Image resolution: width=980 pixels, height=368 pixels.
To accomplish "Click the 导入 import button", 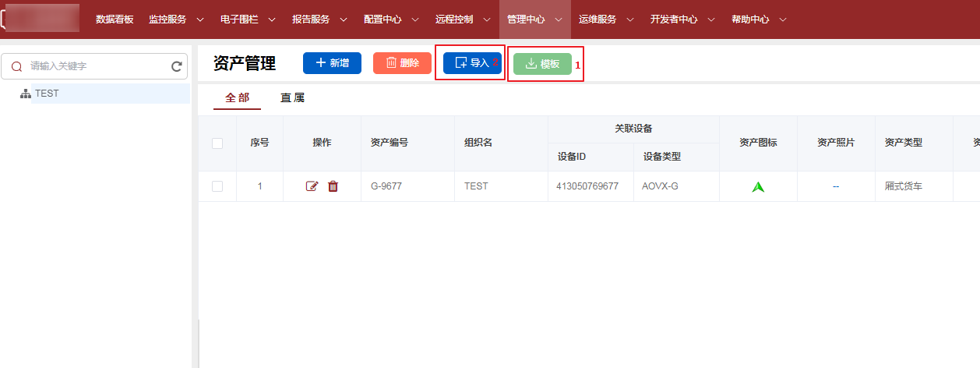I will (471, 63).
